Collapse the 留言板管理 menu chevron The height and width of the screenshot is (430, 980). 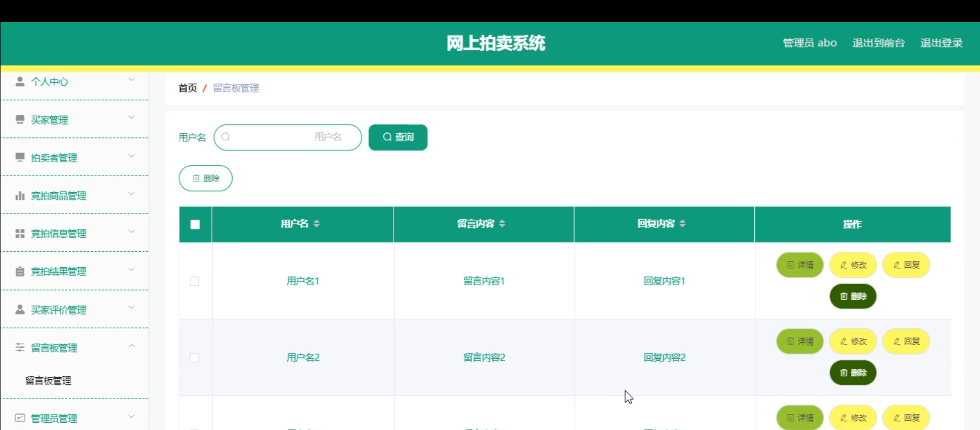(131, 346)
